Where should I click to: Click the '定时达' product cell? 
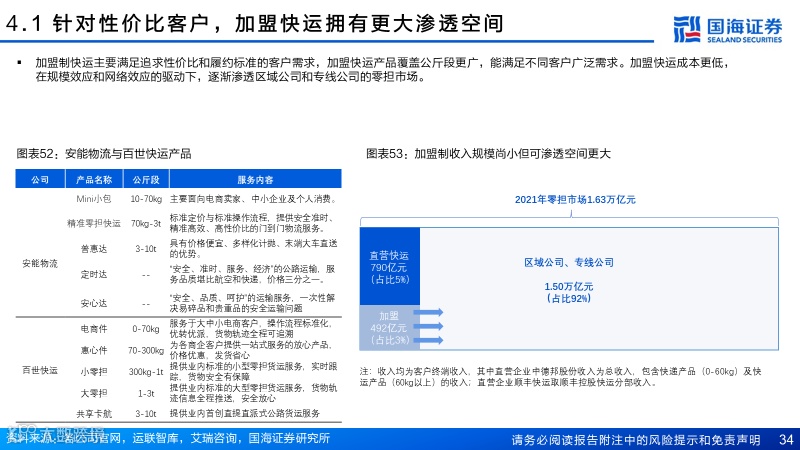click(94, 274)
